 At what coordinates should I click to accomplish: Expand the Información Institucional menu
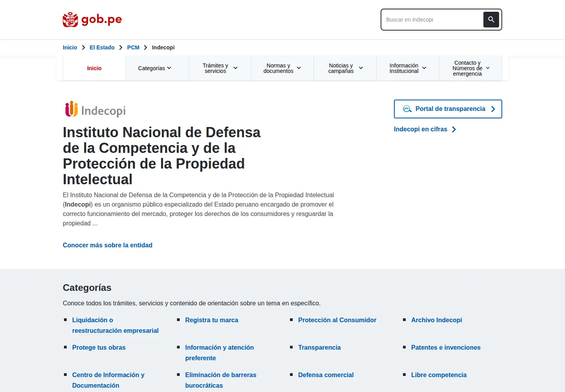(x=408, y=68)
